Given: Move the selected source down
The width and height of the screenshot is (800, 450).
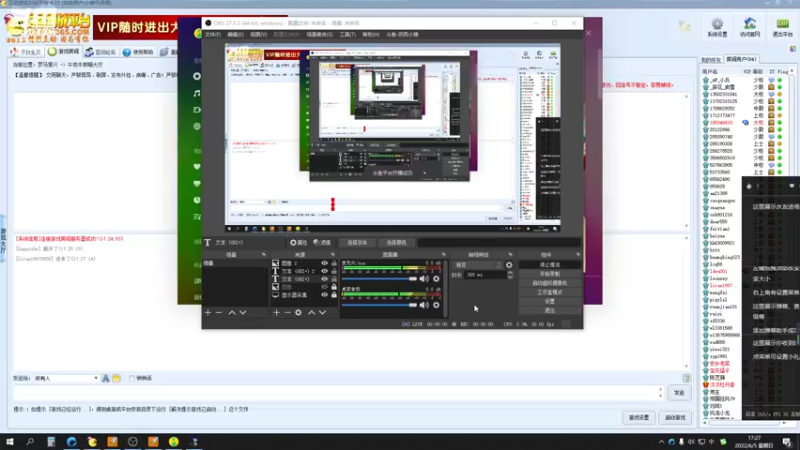Looking at the screenshot, I should [322, 312].
